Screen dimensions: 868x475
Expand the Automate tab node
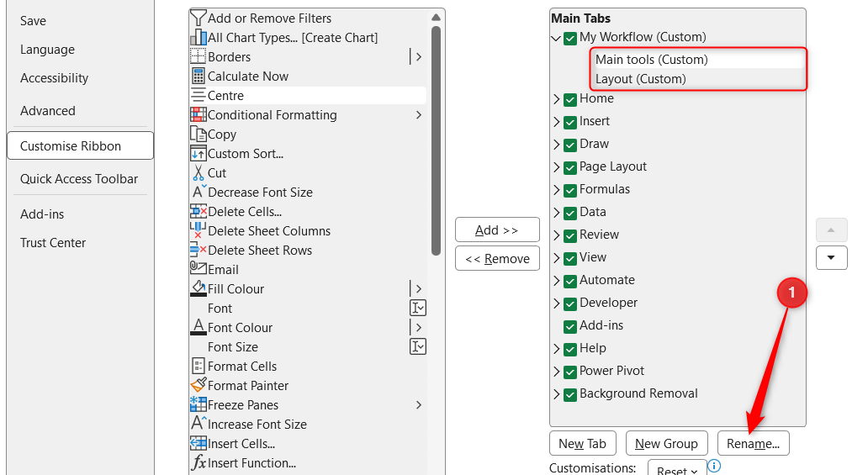(556, 281)
